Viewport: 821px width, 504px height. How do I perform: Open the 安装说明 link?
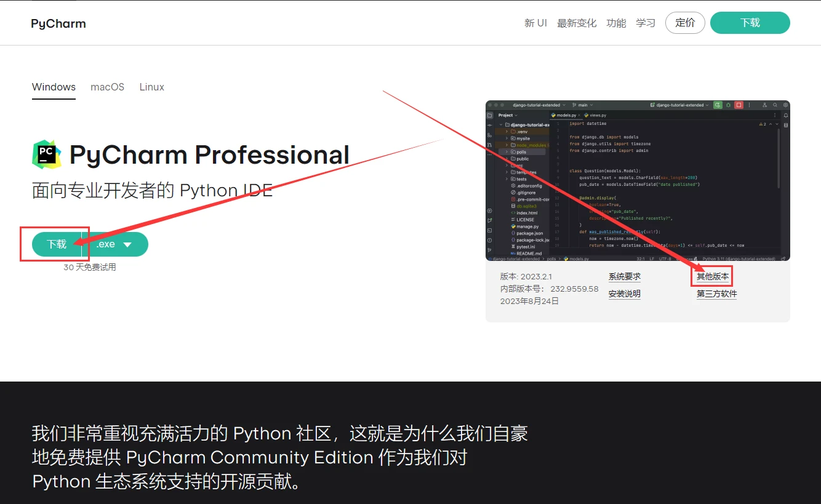pos(625,294)
